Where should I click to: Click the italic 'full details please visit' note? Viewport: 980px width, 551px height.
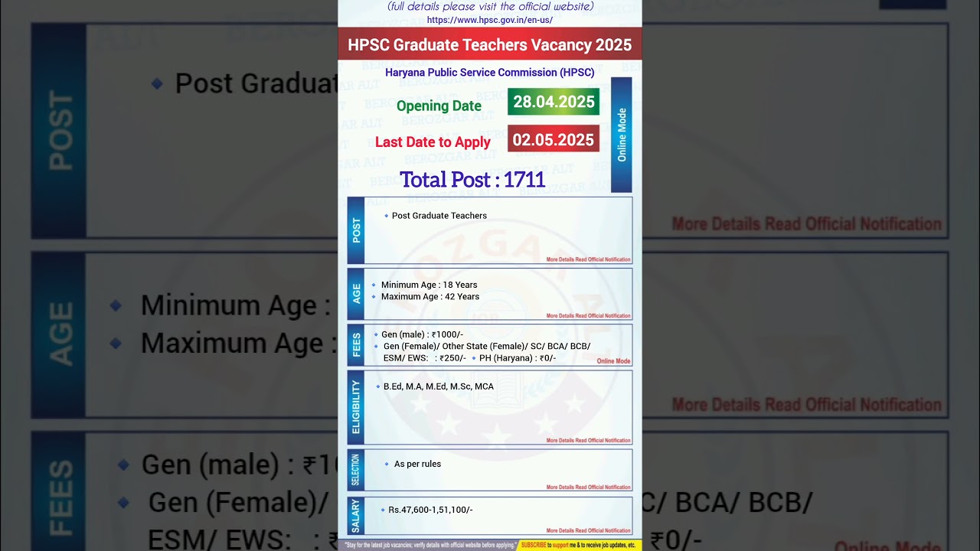click(490, 6)
